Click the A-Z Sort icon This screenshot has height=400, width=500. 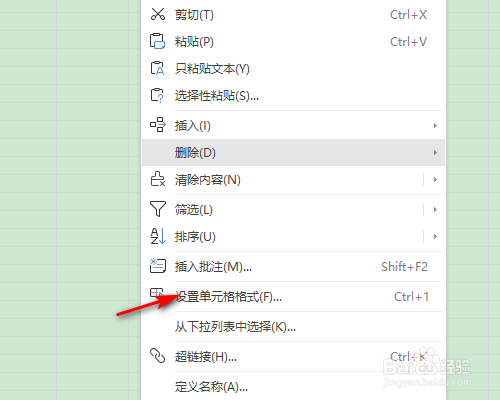158,236
